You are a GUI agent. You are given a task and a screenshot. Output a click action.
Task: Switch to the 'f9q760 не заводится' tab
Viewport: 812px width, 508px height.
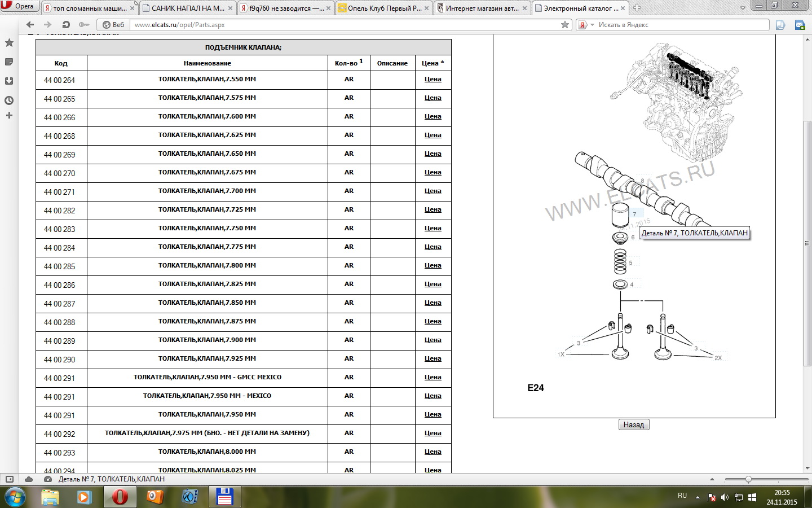coord(282,8)
